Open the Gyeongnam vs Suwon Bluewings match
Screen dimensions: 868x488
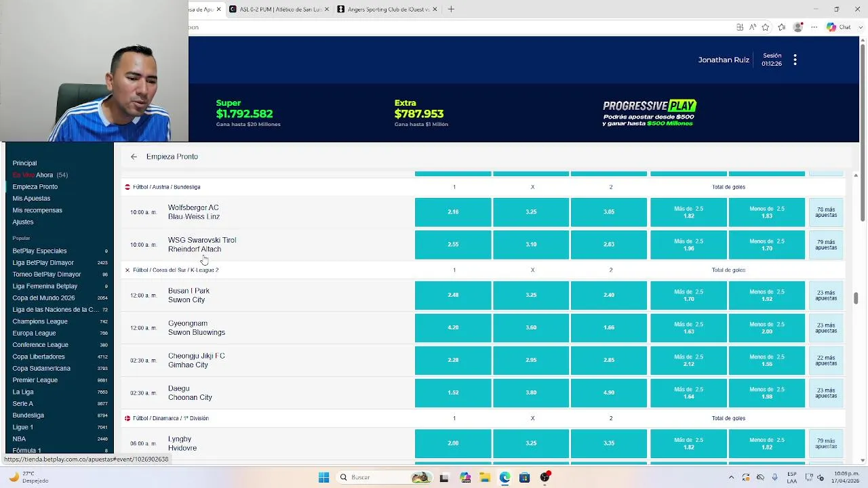268,328
